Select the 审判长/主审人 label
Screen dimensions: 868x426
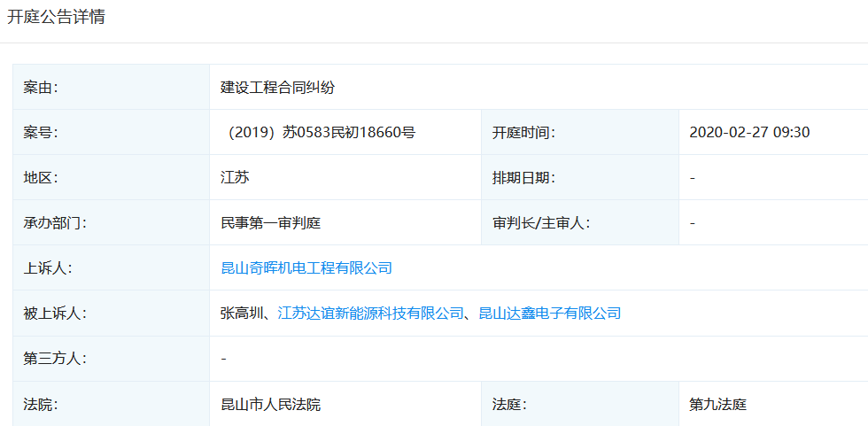click(x=541, y=223)
